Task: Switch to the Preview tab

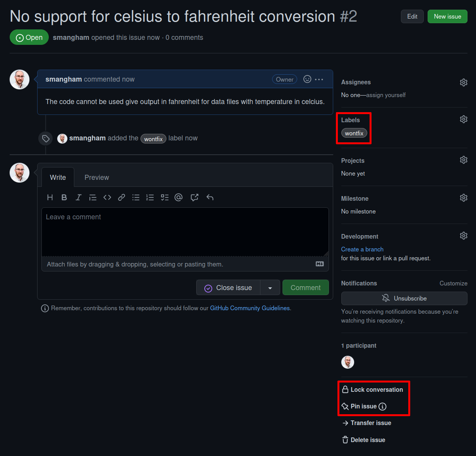Action: coord(97,178)
